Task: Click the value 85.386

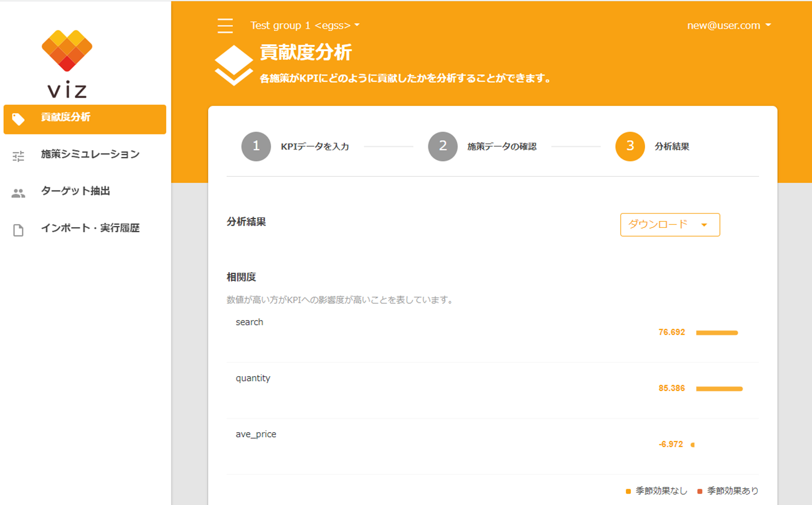Action: click(671, 389)
